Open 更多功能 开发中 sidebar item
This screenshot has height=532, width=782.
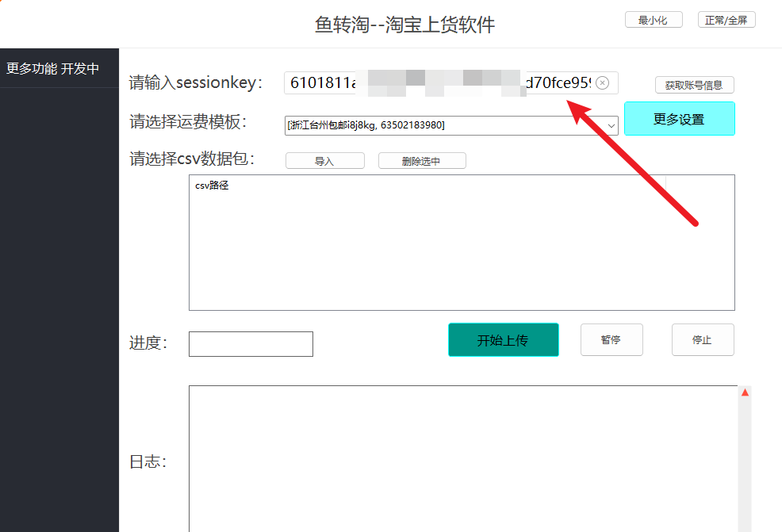(59, 68)
